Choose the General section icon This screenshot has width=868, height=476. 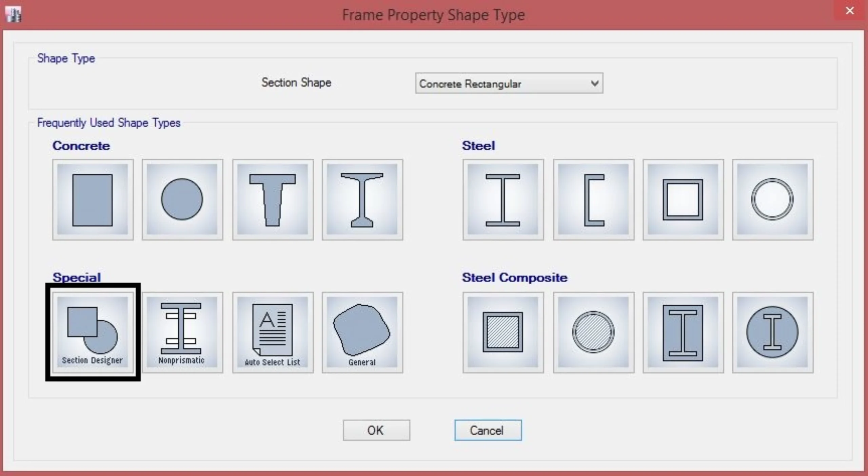pos(362,332)
